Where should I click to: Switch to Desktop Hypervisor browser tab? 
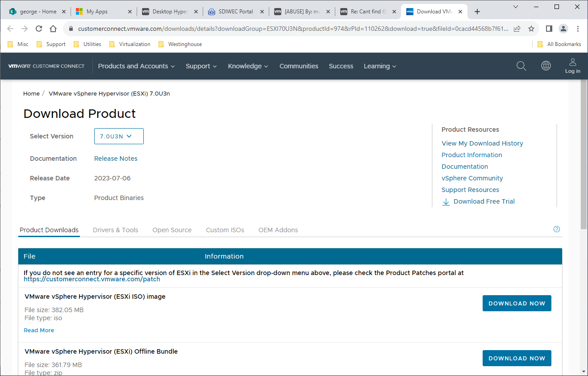[170, 12]
